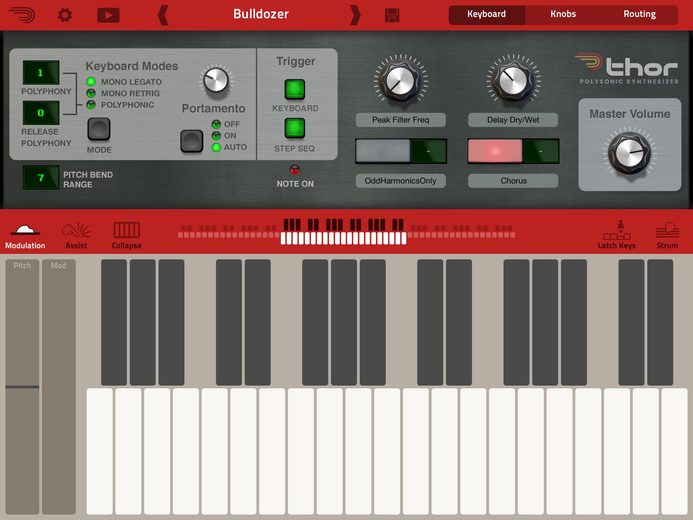
Task: Enable the Strum icon
Action: tap(667, 235)
